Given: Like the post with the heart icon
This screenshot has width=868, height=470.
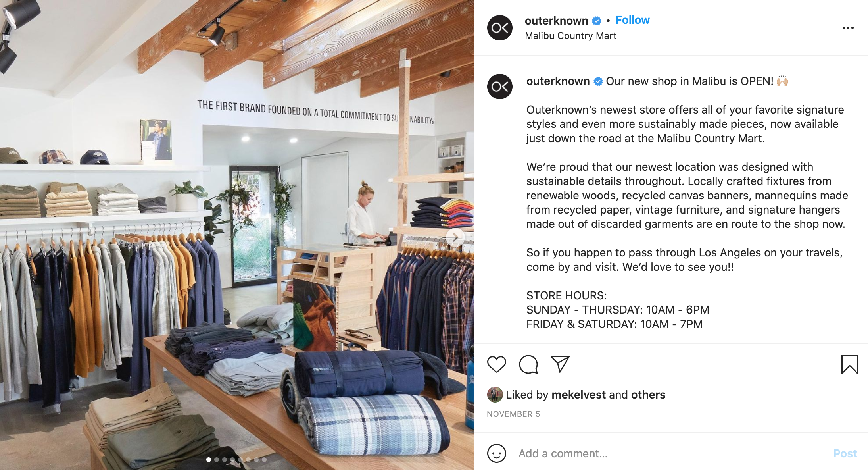Looking at the screenshot, I should pos(496,364).
